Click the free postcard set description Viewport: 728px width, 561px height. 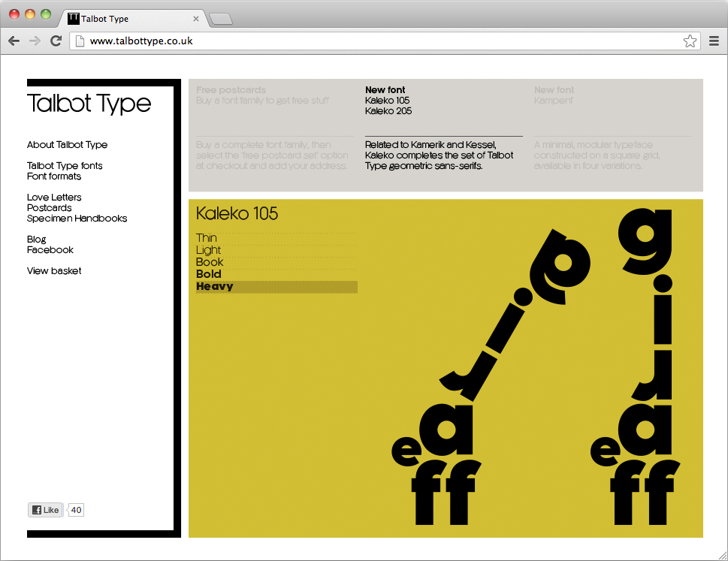(272, 155)
